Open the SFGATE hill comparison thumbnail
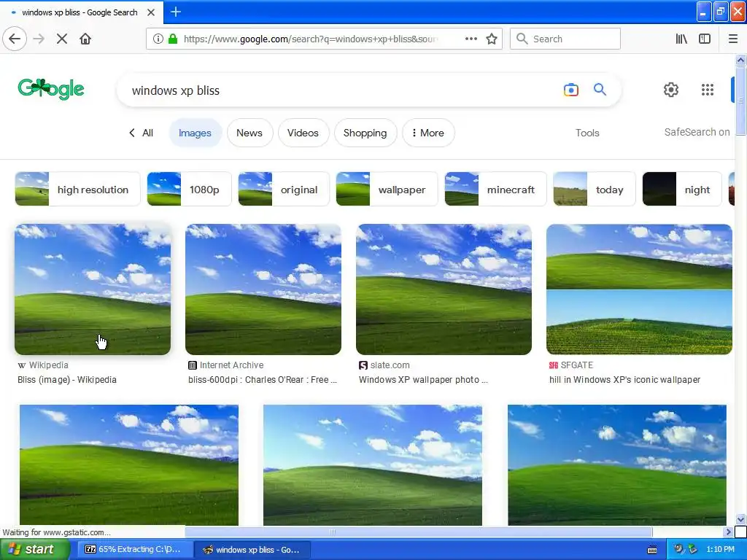Image resolution: width=747 pixels, height=560 pixels. 639,289
